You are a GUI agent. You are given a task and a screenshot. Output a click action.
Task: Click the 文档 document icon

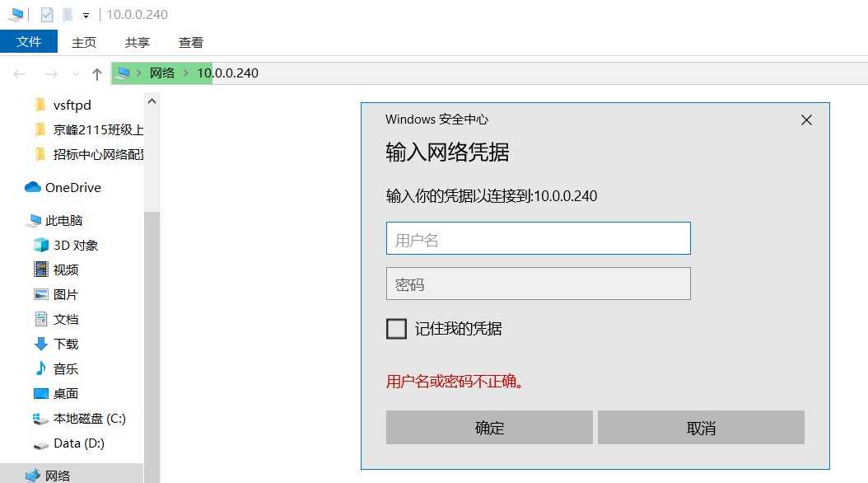41,318
